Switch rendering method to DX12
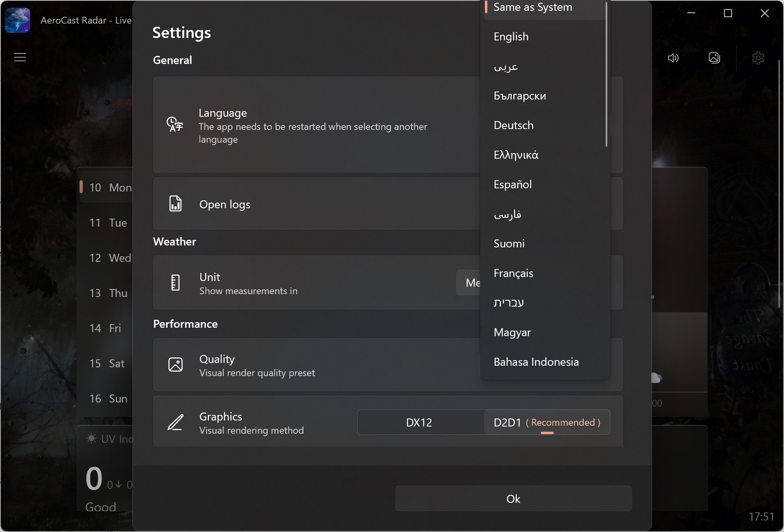784x532 pixels. tap(418, 422)
